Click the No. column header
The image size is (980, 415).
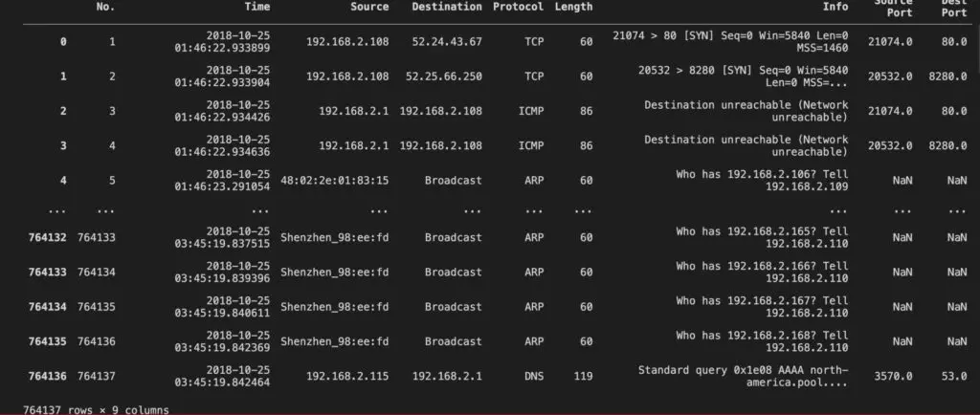tap(105, 7)
